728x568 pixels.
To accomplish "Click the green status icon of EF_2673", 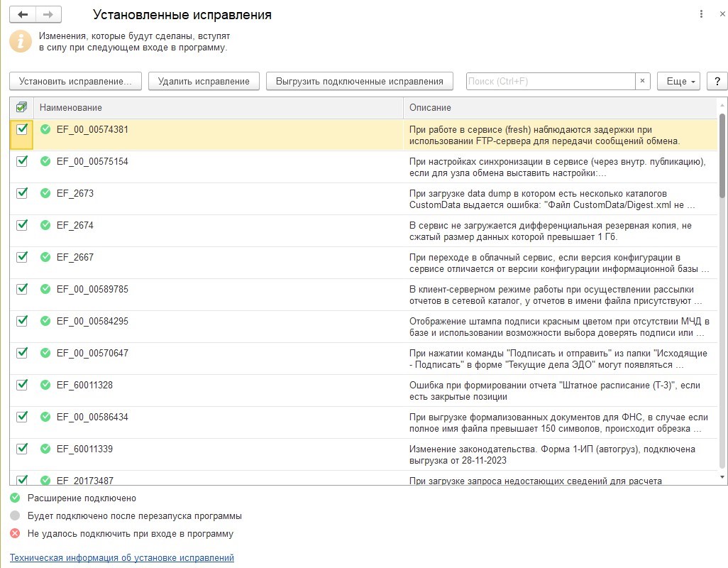I will coord(45,193).
